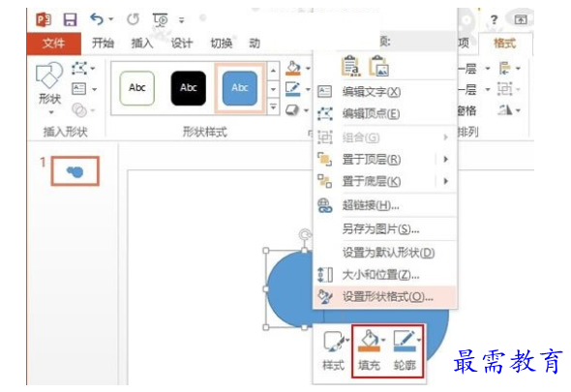Open ribbon shape effects dropdown arrow
This screenshot has height=392, width=571.
(307, 109)
